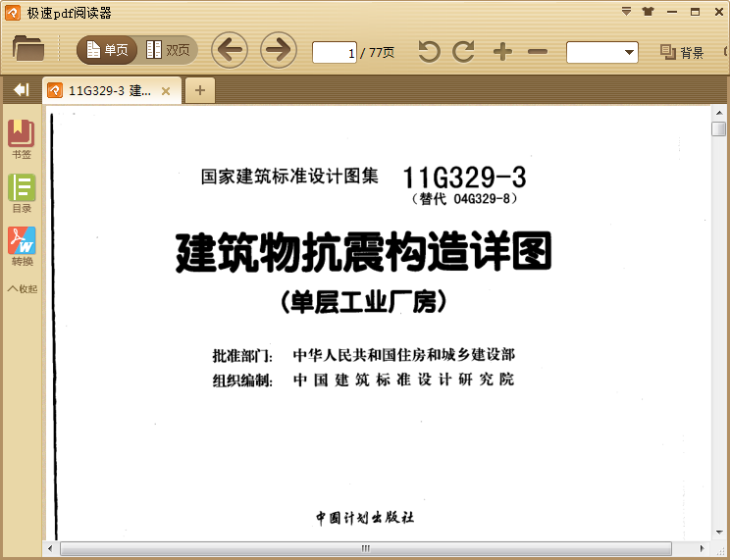The width and height of the screenshot is (730, 560).
Task: Rotate the page counterclockwise
Action: (429, 51)
